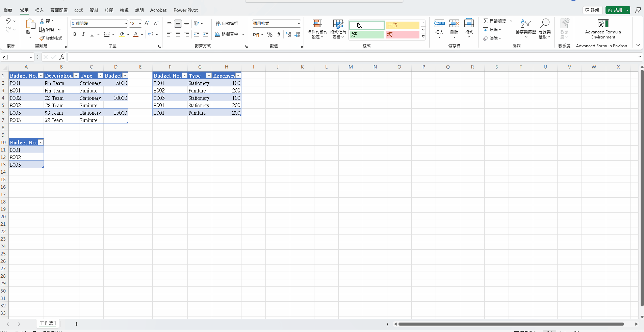Switch to the 插入 ribbon tab

point(40,10)
